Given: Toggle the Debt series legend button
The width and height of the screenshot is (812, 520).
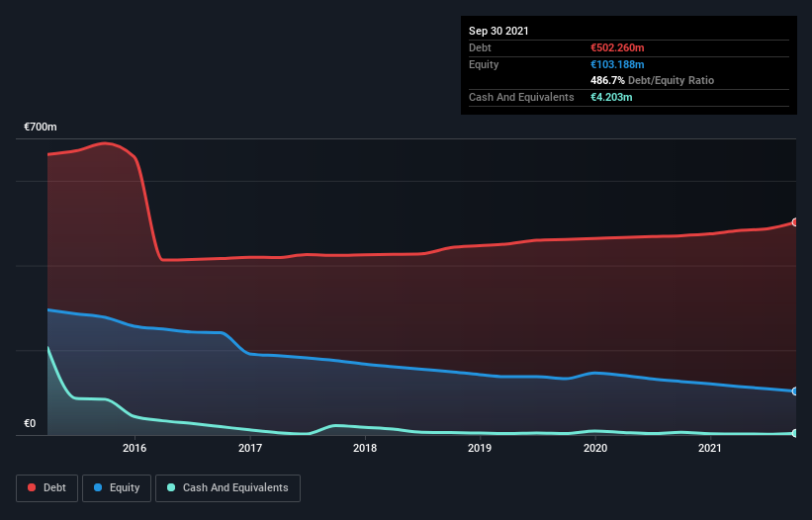Looking at the screenshot, I should [x=47, y=488].
